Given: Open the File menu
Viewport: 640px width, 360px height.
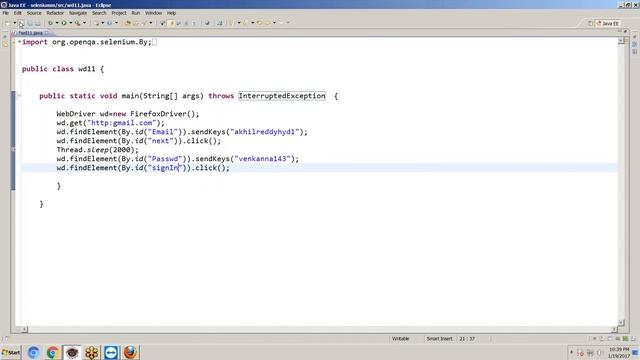Looking at the screenshot, I should [x=5, y=13].
